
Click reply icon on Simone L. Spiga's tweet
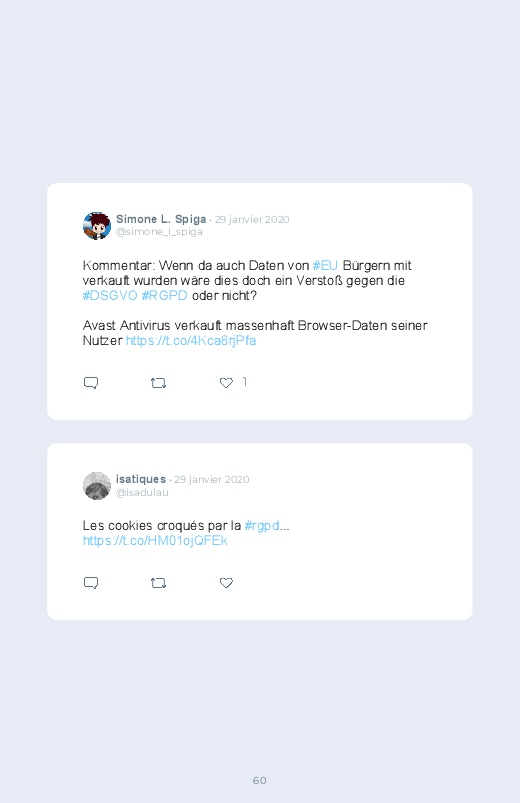pos(91,383)
